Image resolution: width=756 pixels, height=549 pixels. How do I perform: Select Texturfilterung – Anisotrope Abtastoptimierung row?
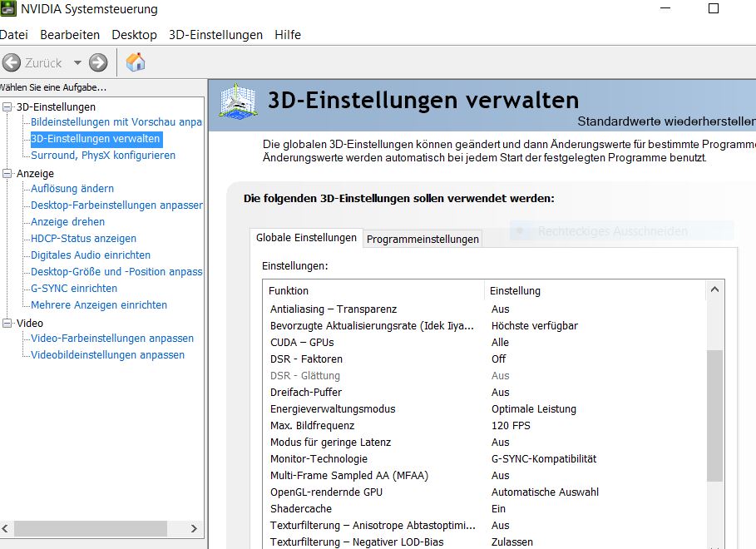point(485,526)
